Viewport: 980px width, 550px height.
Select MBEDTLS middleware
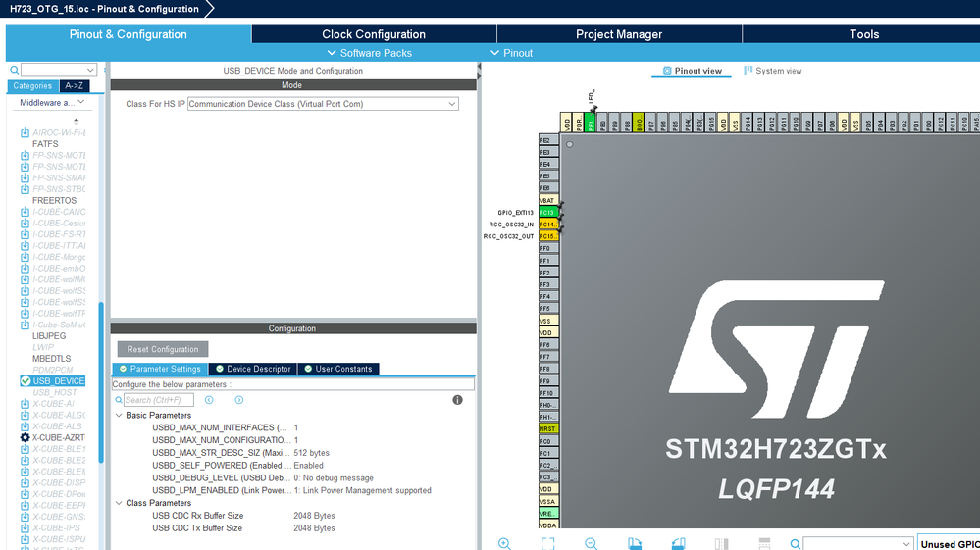pos(51,359)
